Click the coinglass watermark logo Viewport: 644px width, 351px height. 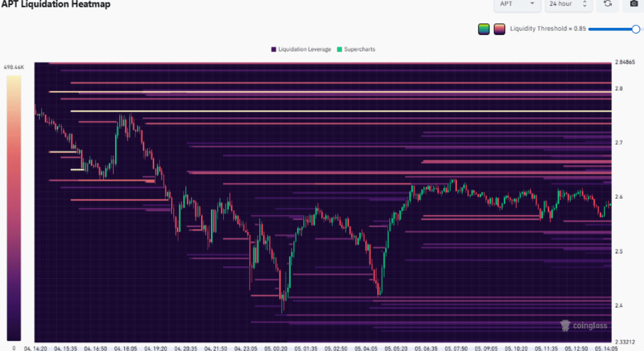(x=584, y=325)
